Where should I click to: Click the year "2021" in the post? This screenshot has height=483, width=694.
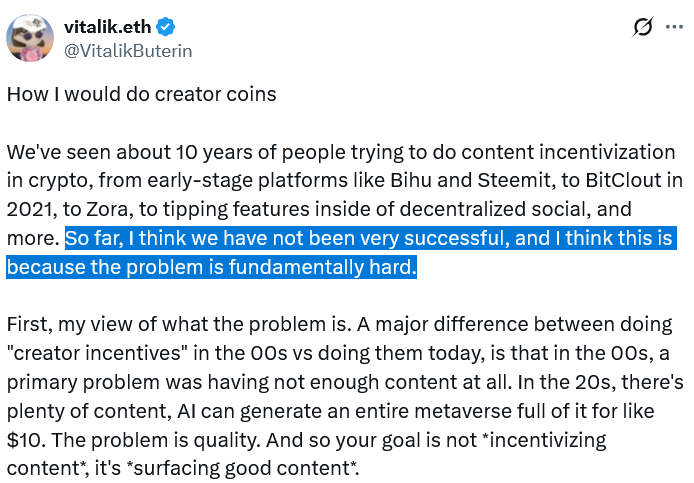click(x=29, y=211)
